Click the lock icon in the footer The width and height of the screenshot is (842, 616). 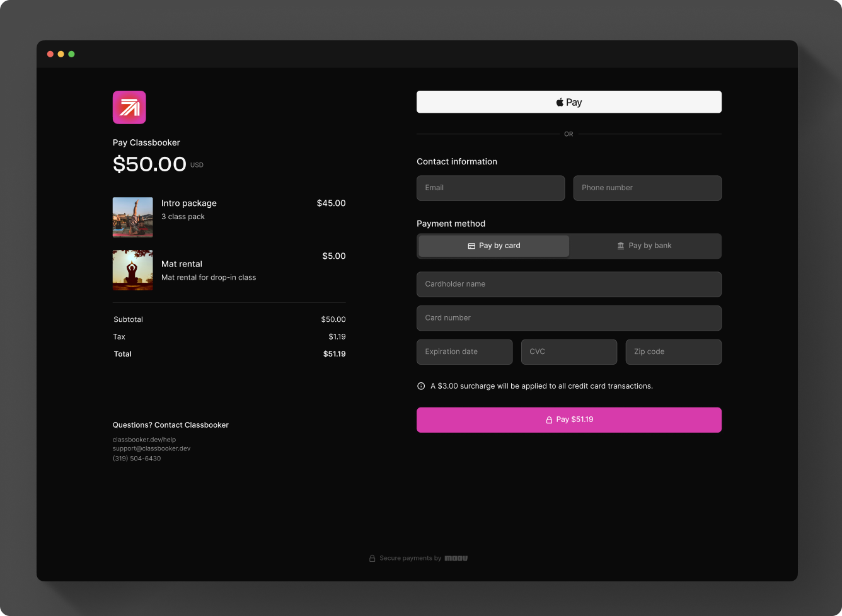click(x=372, y=558)
